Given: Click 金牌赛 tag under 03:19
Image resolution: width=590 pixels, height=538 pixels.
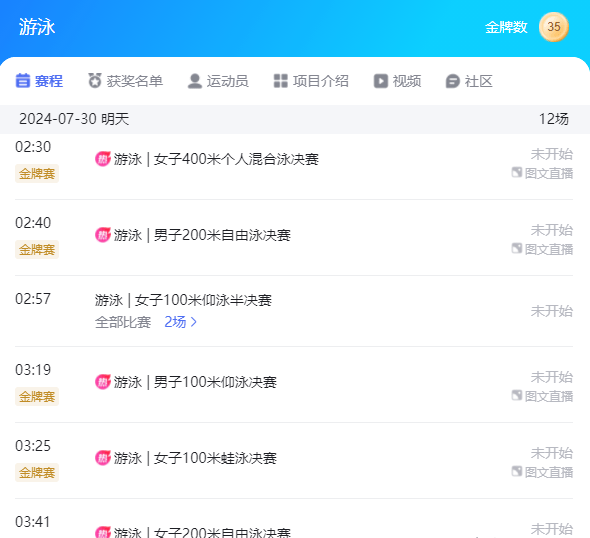Looking at the screenshot, I should coord(37,397).
